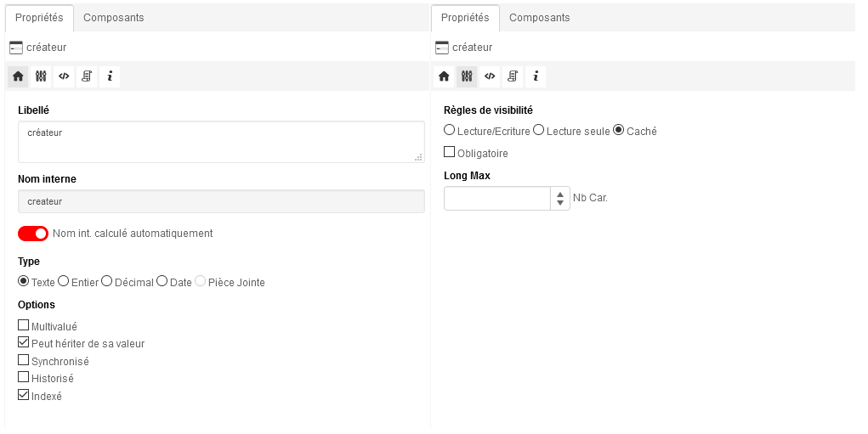Enable the Obligatoire checkbox
This screenshot has height=434, width=868.
tap(450, 153)
